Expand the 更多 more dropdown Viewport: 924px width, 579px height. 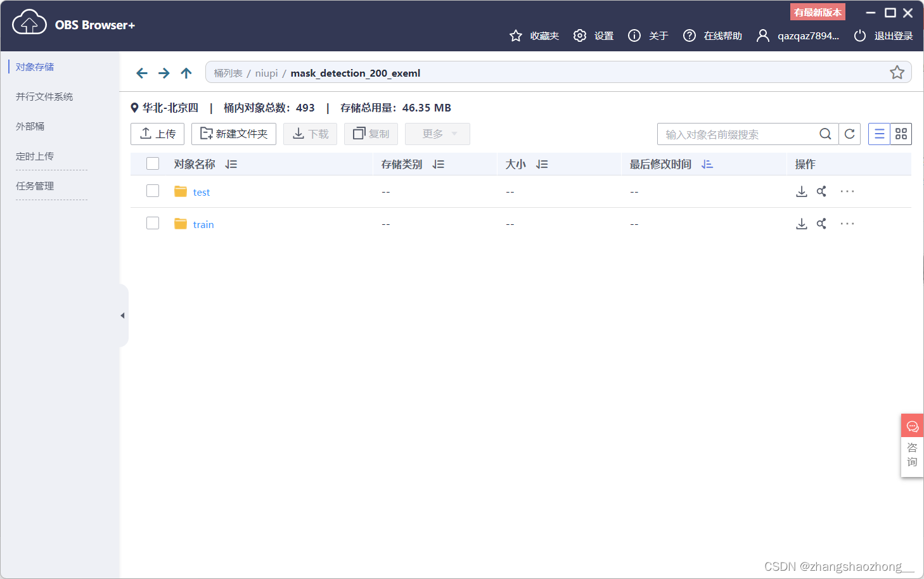(x=437, y=134)
